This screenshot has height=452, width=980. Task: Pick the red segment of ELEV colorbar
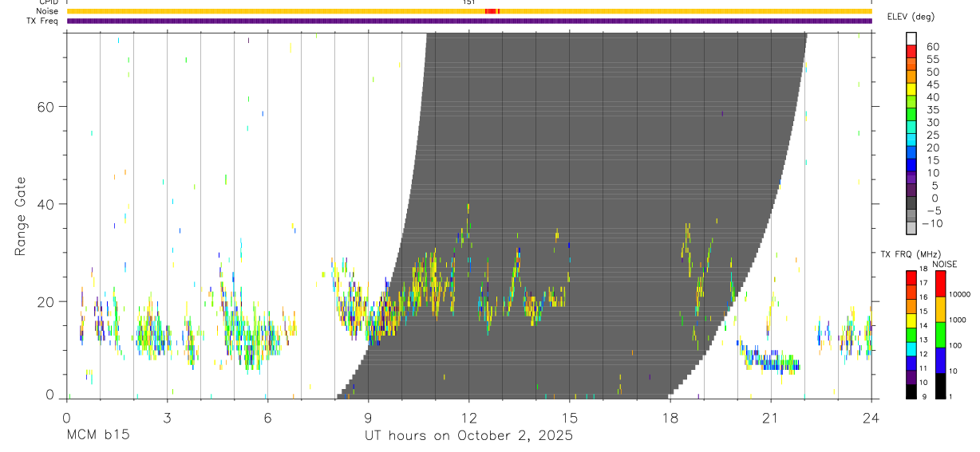(911, 52)
